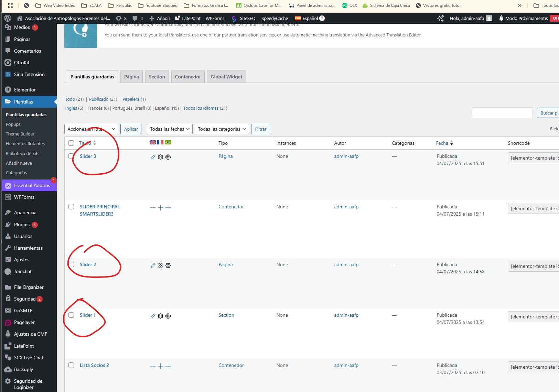Click the Buscar plantilla button

pyautogui.click(x=548, y=113)
